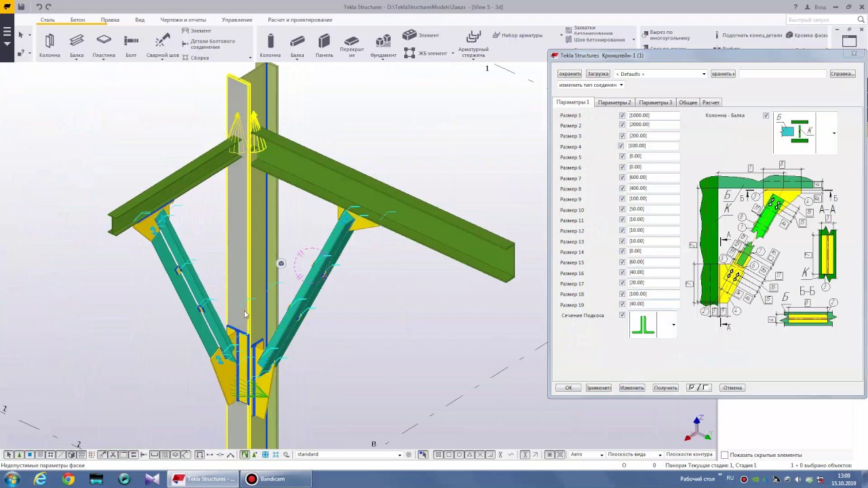
Task: Click the Save icon in the title bar
Action: (x=21, y=7)
